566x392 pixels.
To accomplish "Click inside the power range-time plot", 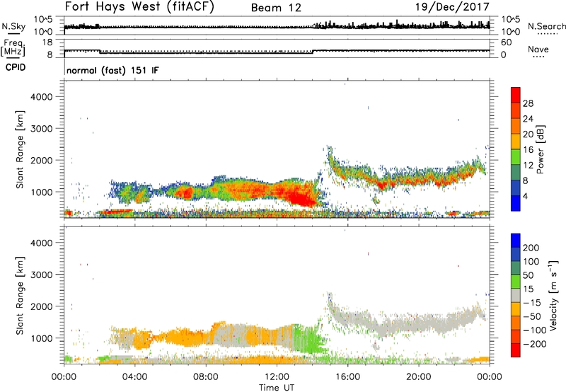I will (277, 149).
